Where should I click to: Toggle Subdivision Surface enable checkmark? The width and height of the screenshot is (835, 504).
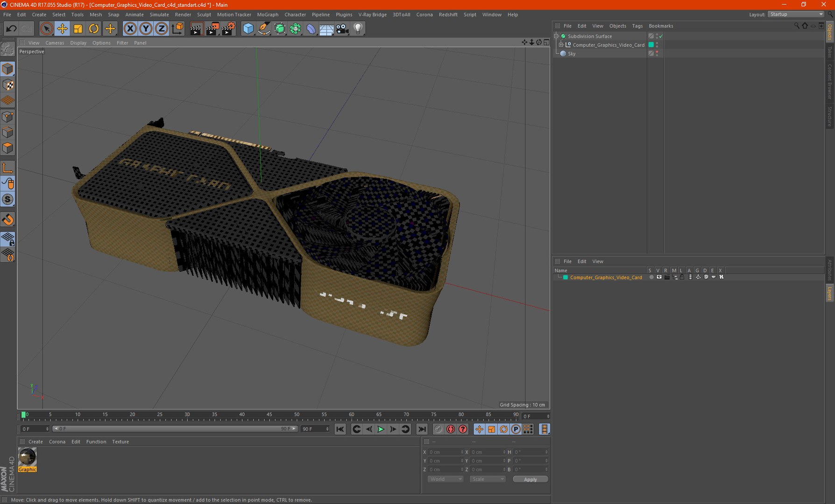[661, 36]
